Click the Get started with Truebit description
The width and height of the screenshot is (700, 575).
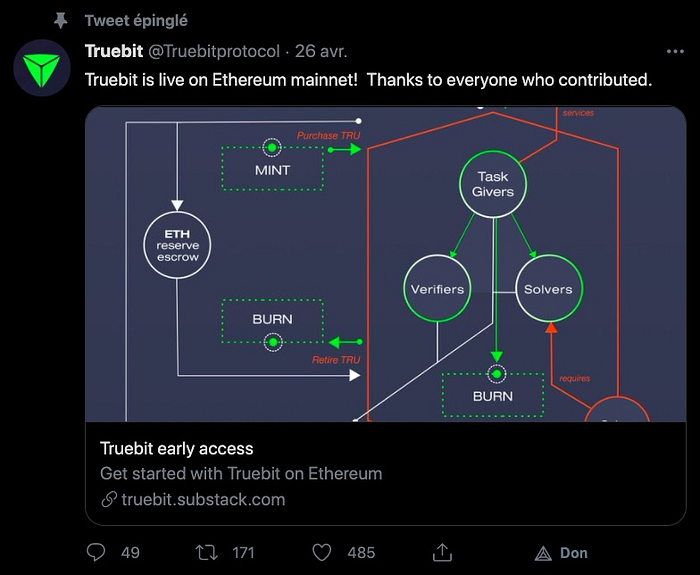[241, 473]
